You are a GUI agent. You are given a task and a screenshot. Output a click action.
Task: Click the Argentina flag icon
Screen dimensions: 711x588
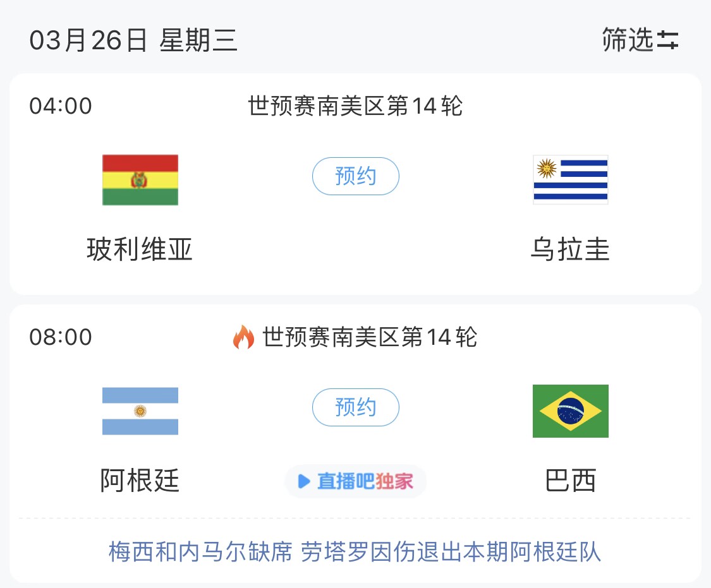click(x=140, y=411)
